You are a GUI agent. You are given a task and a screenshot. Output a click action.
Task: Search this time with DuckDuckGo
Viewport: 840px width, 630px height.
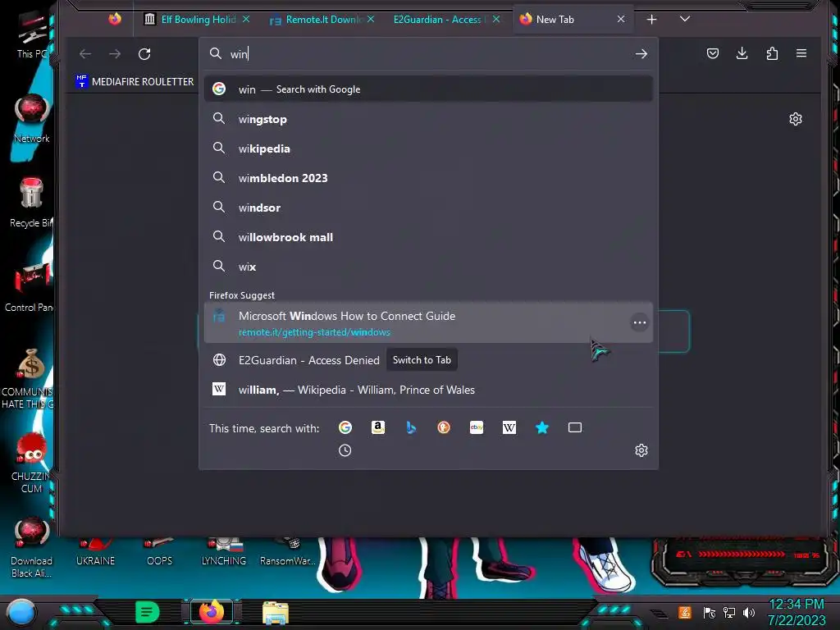[x=444, y=427]
